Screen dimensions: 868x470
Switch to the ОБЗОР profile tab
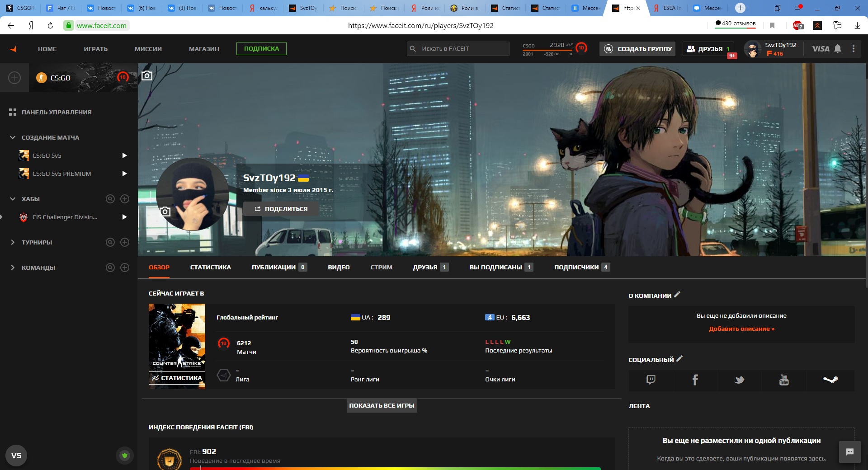tap(159, 267)
